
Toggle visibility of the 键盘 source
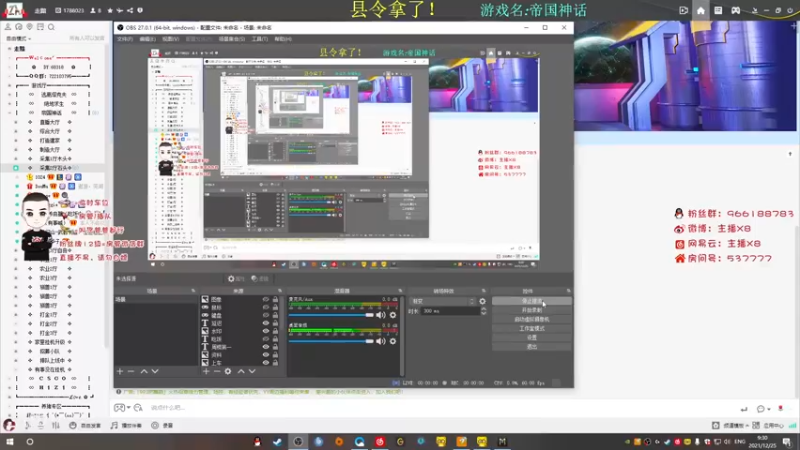265,315
